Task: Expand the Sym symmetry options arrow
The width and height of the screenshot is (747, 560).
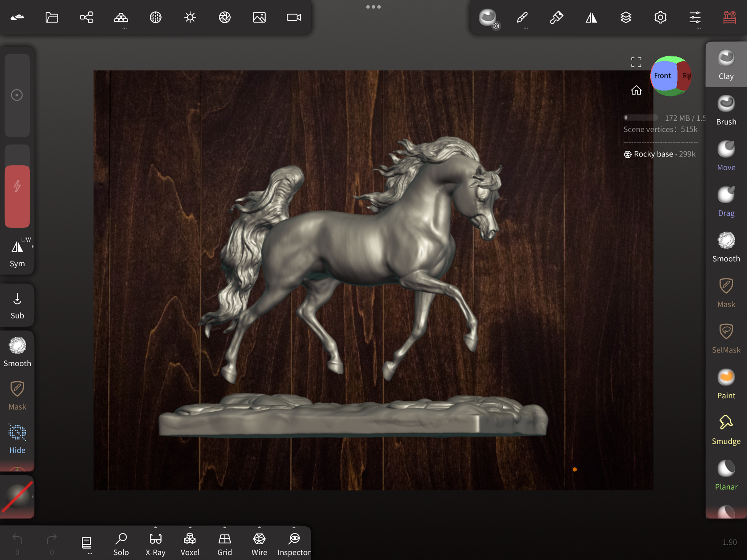Action: [x=33, y=247]
